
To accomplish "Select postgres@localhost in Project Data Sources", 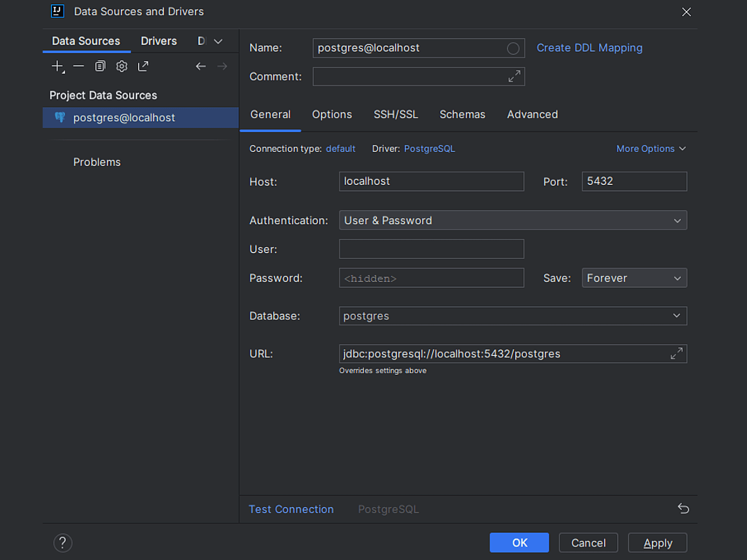I will [141, 117].
